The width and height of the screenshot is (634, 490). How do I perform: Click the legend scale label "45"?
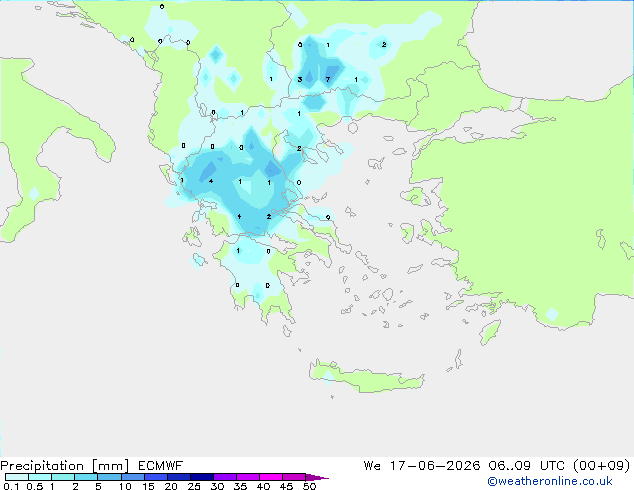click(x=286, y=486)
